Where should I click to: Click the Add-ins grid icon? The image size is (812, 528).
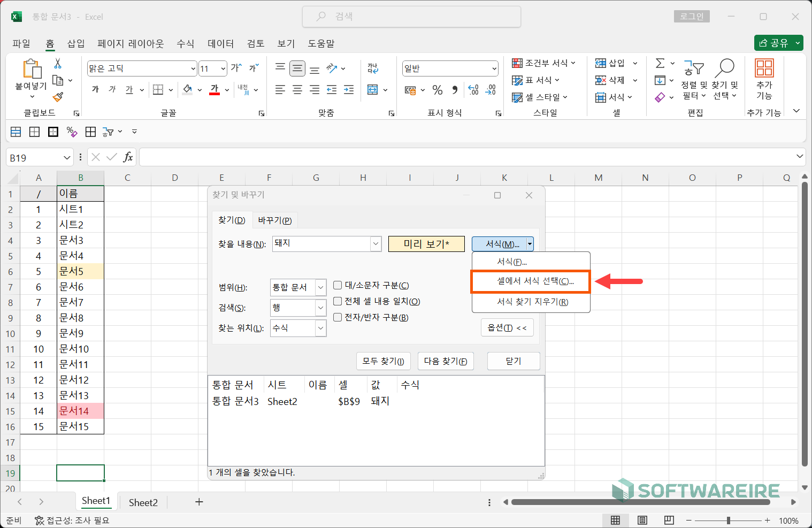(x=764, y=68)
